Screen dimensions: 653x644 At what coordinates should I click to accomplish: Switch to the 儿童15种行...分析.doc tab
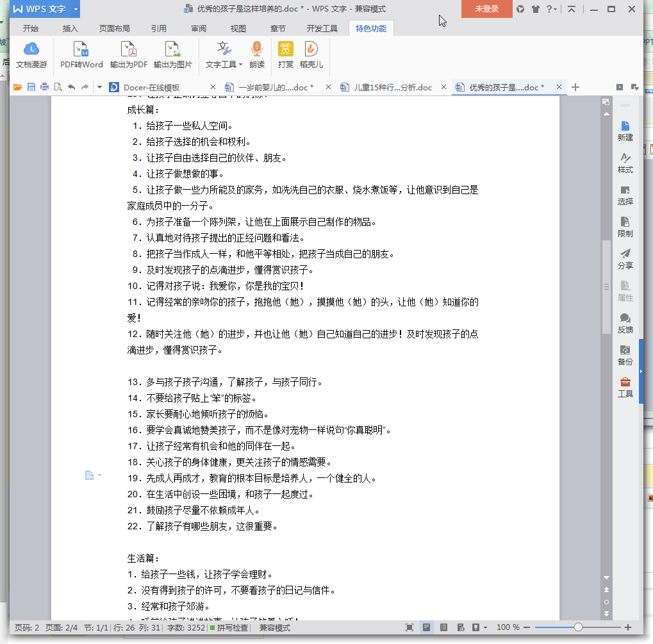tap(393, 87)
